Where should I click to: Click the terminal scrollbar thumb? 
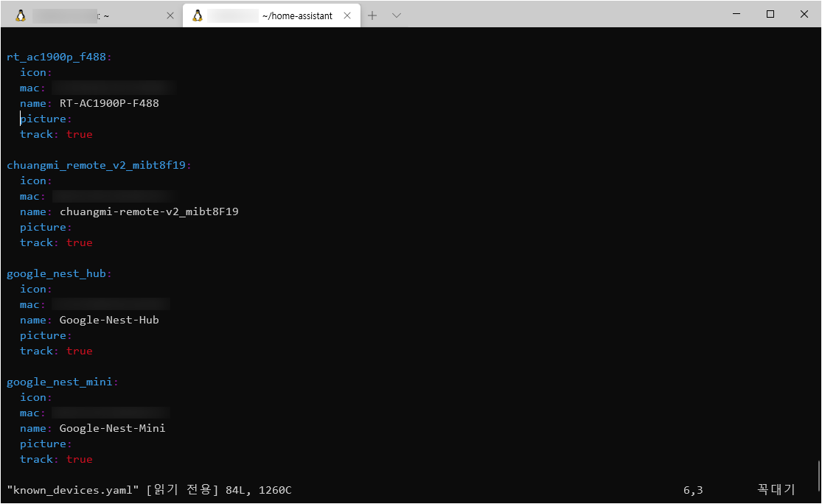coord(818,476)
